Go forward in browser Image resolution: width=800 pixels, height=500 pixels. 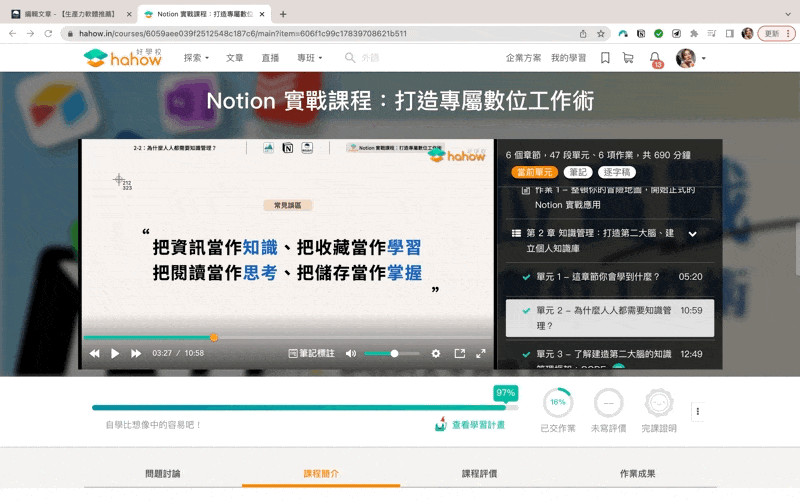tap(31, 34)
